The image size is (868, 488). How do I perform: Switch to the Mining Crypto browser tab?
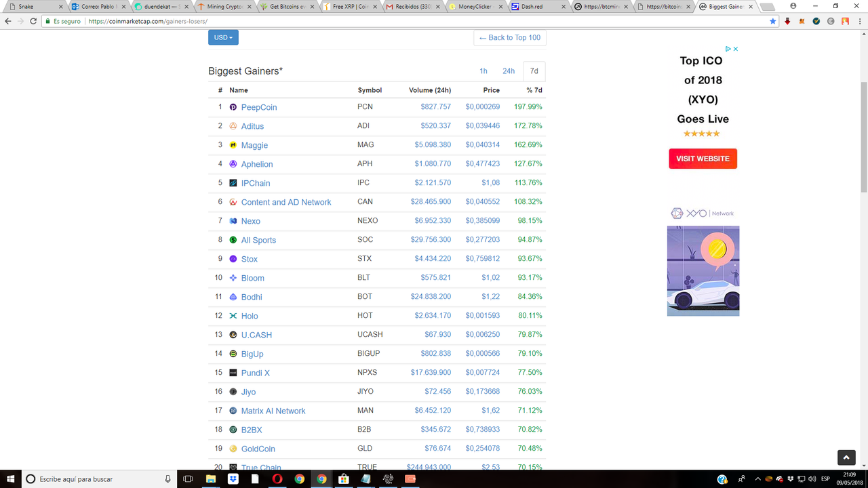(224, 6)
